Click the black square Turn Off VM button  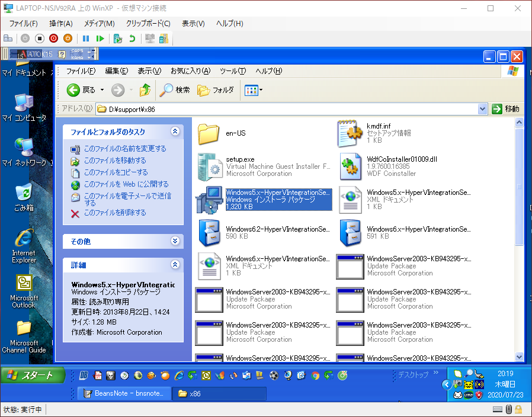click(x=39, y=39)
